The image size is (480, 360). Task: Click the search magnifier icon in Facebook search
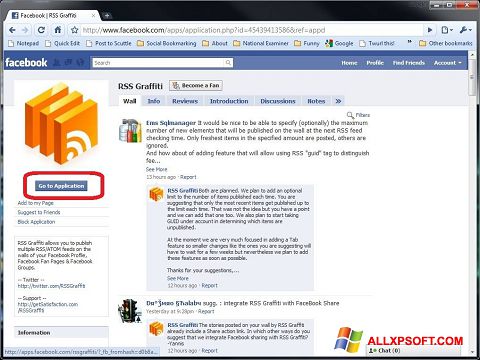coord(228,63)
